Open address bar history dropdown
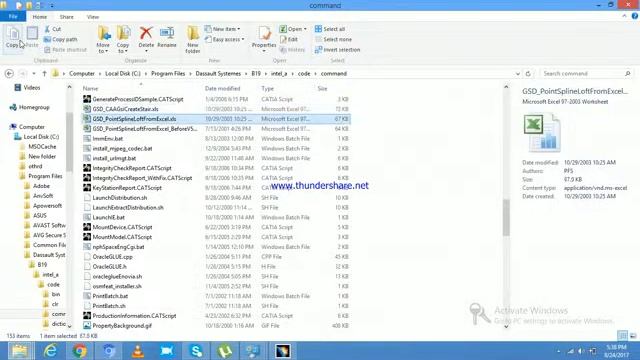 coord(518,73)
